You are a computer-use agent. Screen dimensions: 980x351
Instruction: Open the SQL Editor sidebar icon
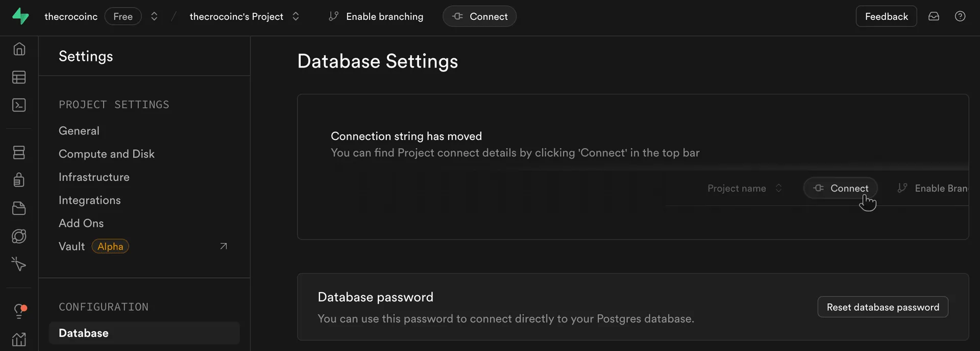coord(19,105)
